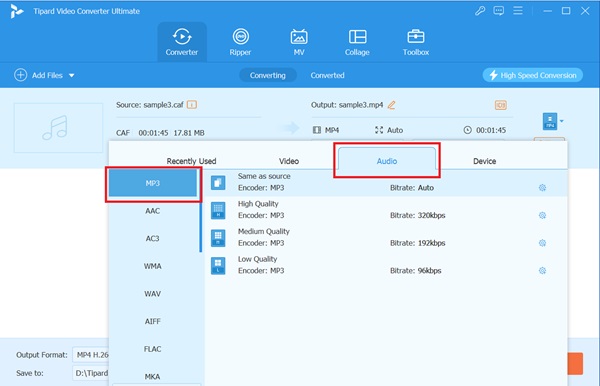Open the MP4 output format dropdown
600x386 pixels.
pyautogui.click(x=553, y=121)
